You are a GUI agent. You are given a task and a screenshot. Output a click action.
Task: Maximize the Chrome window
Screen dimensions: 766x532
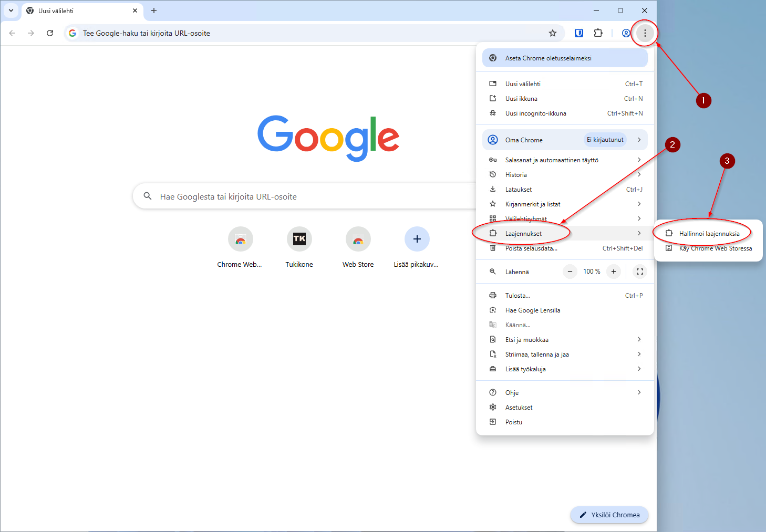[620, 11]
